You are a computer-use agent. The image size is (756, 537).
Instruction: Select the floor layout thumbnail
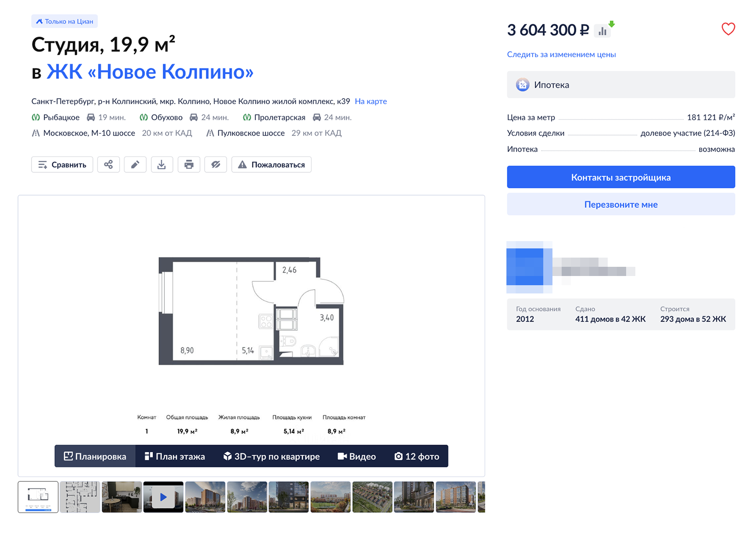(38, 497)
